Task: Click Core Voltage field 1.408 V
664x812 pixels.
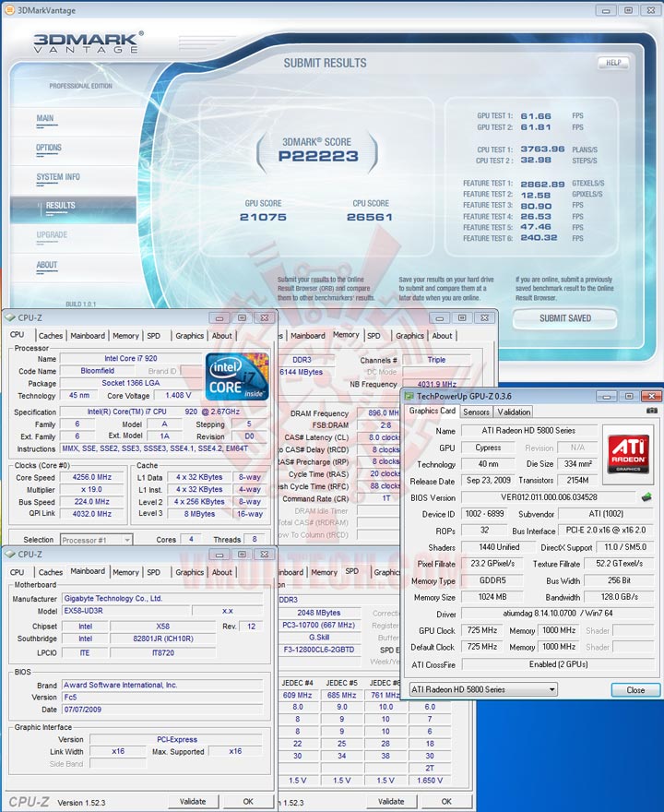Action: point(178,395)
